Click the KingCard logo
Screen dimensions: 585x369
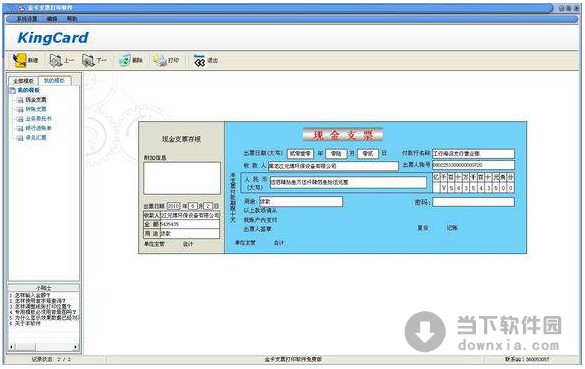pos(53,38)
